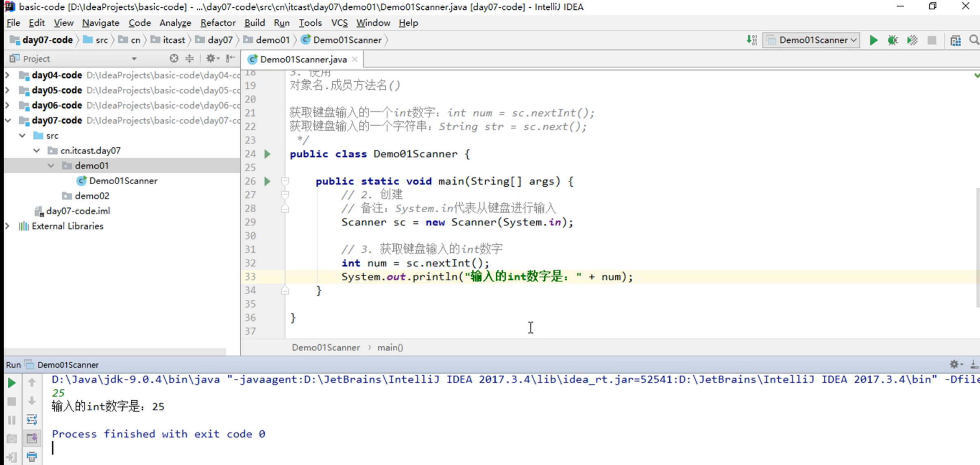
Task: Start debugging with the Debug bug icon
Action: (893, 40)
